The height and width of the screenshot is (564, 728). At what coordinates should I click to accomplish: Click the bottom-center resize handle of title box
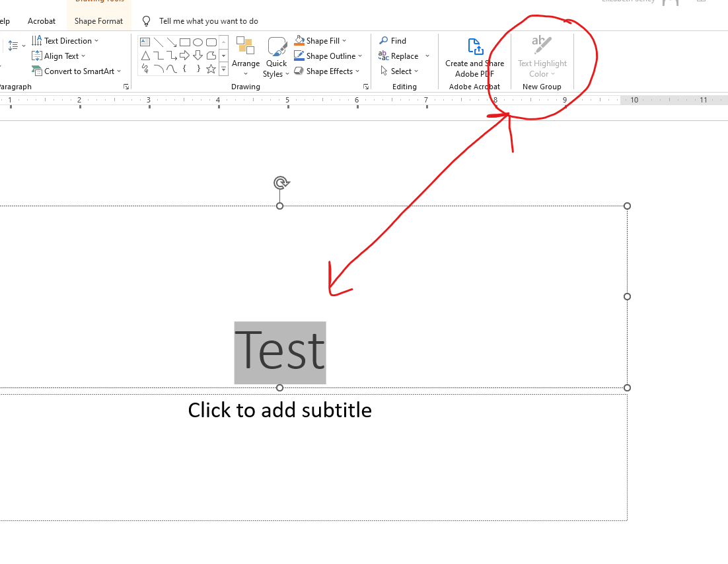279,388
